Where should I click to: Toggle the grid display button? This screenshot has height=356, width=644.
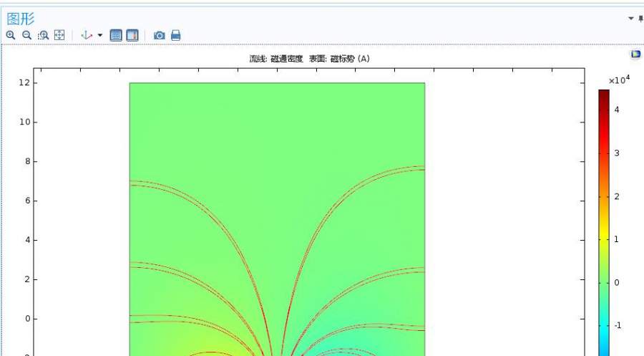pos(116,35)
